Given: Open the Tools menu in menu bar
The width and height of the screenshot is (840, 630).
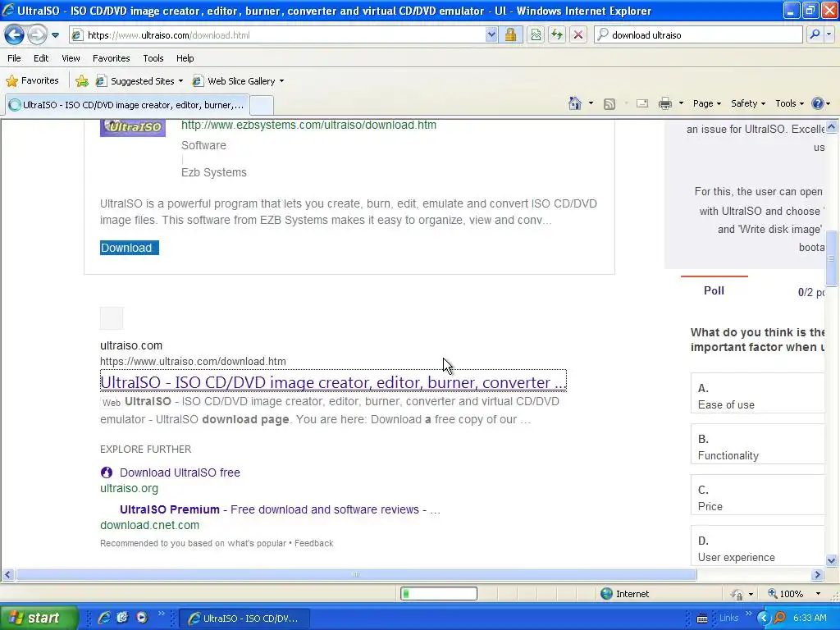Looking at the screenshot, I should click(153, 58).
